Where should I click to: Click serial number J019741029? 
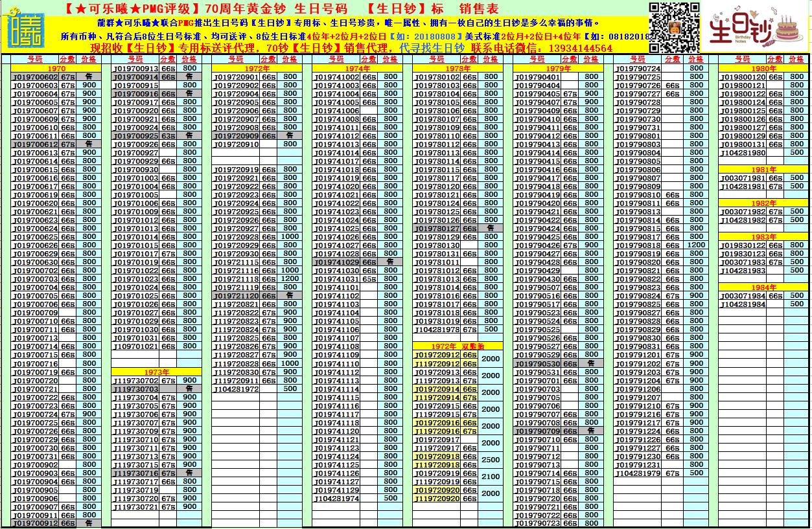click(x=337, y=262)
